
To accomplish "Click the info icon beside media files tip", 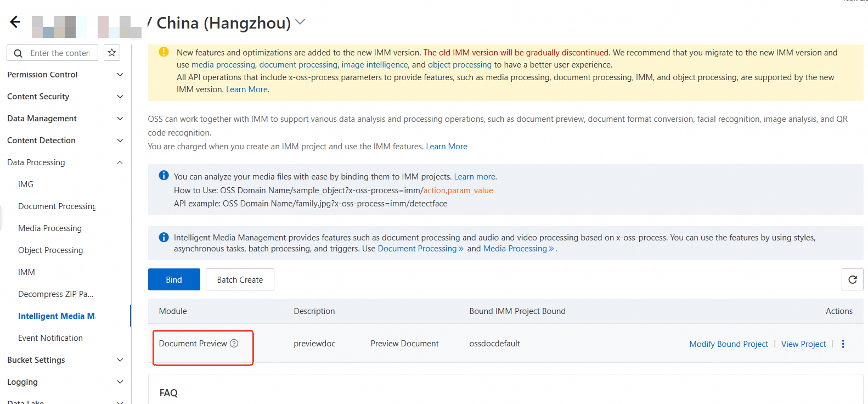I will [x=164, y=176].
